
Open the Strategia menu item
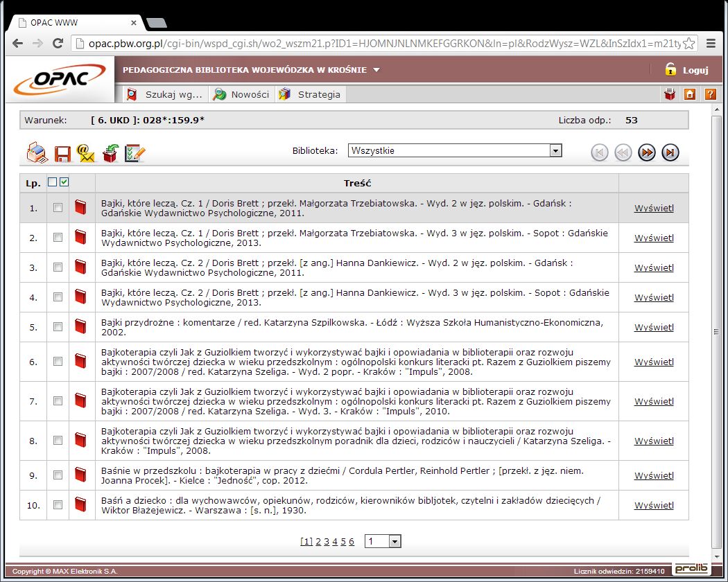310,94
